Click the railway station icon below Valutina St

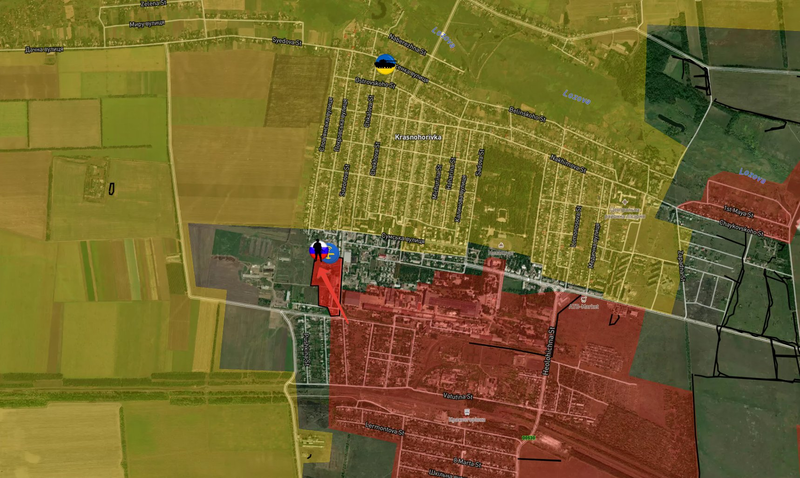pos(464,411)
